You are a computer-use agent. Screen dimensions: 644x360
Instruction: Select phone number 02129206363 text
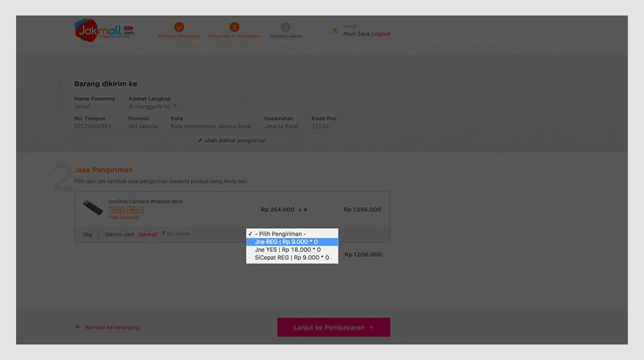pos(93,126)
